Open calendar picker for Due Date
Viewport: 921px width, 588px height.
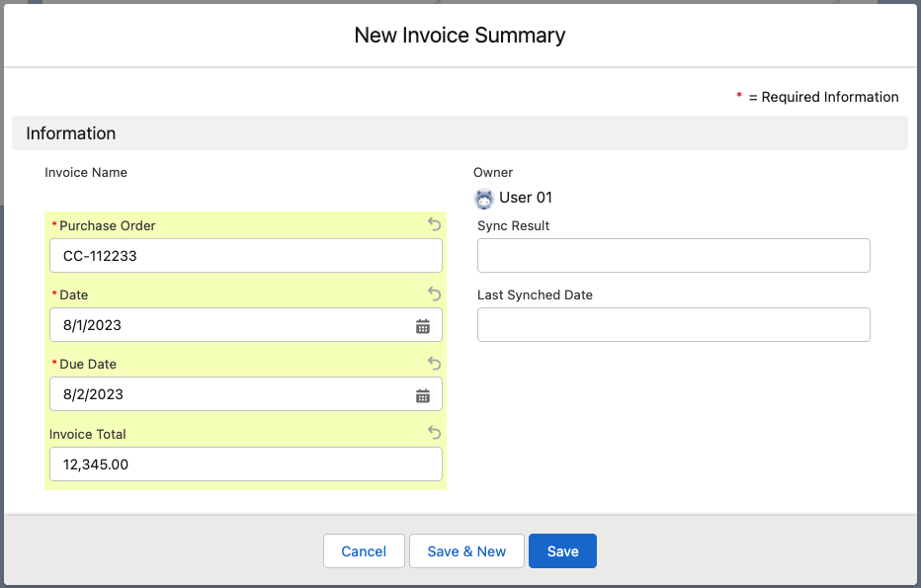tap(423, 395)
